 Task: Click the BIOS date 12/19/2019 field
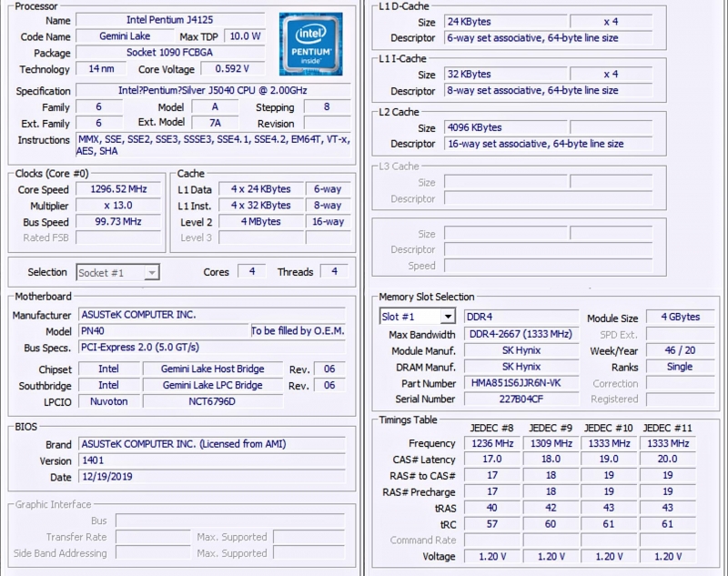point(212,477)
